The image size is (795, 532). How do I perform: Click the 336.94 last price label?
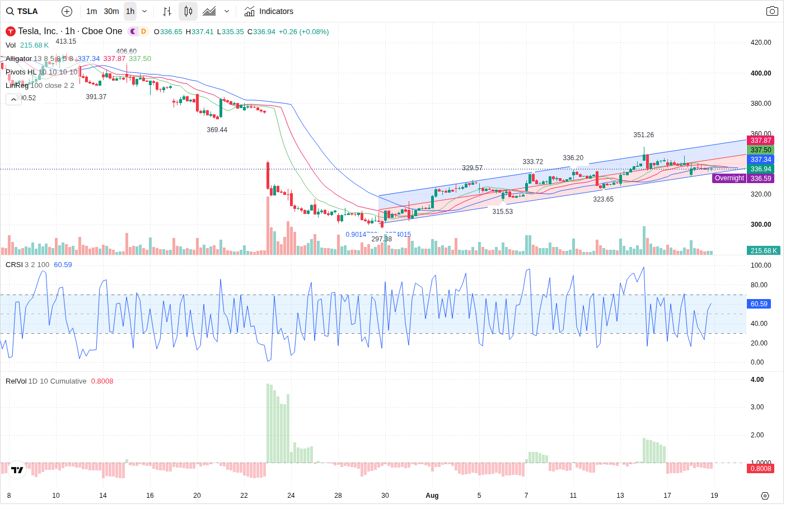pos(761,169)
